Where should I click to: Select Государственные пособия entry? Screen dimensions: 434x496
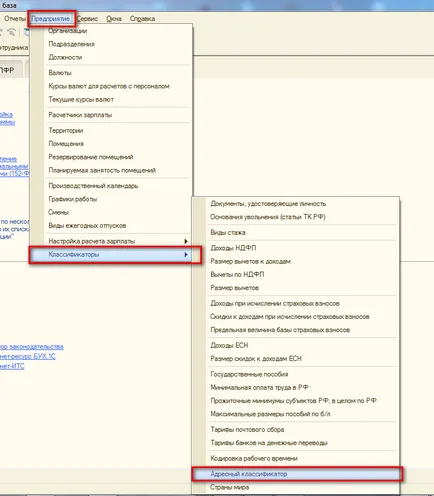click(249, 374)
